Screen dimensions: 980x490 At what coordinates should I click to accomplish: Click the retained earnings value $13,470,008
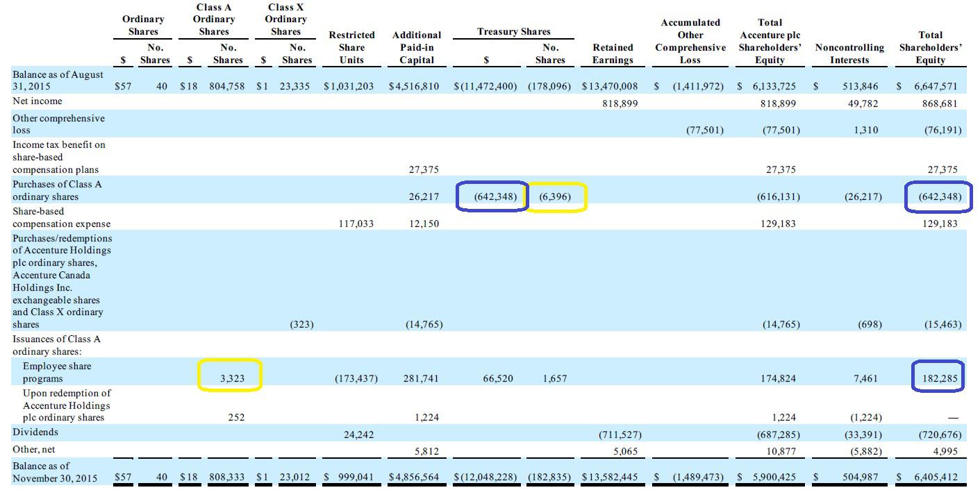(x=610, y=87)
